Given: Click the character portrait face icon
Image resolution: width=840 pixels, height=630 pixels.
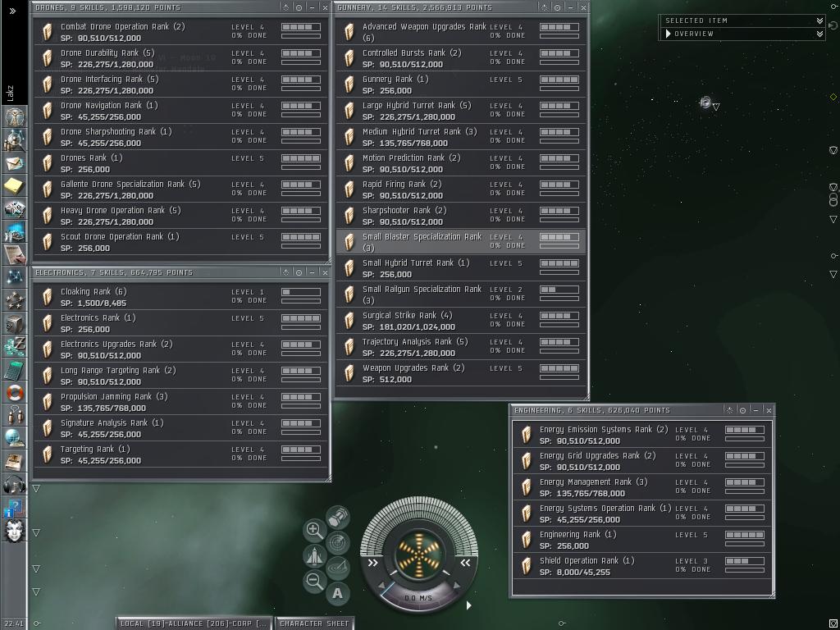Looking at the screenshot, I should pos(15,531).
